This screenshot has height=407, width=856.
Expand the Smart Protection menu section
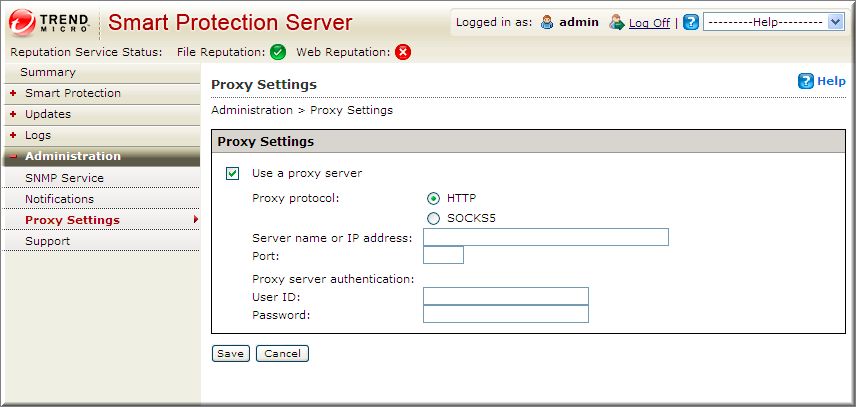tap(13, 93)
